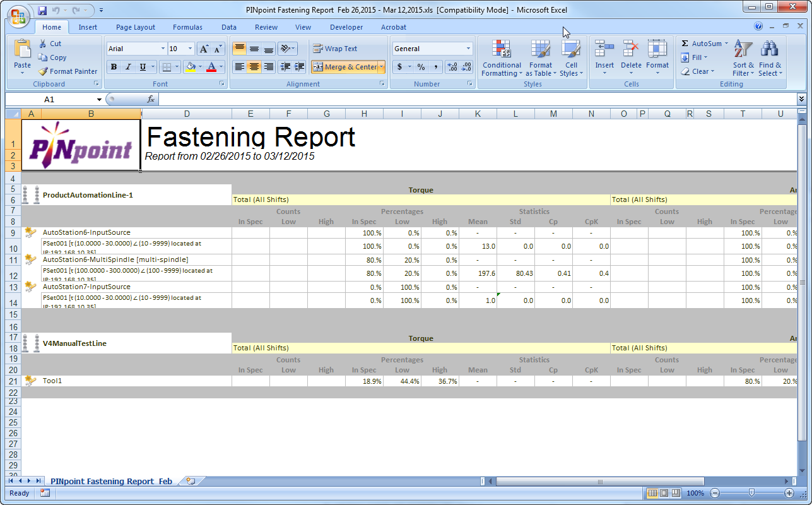Zoom in using the plus button
812x505 pixels.
[789, 493]
